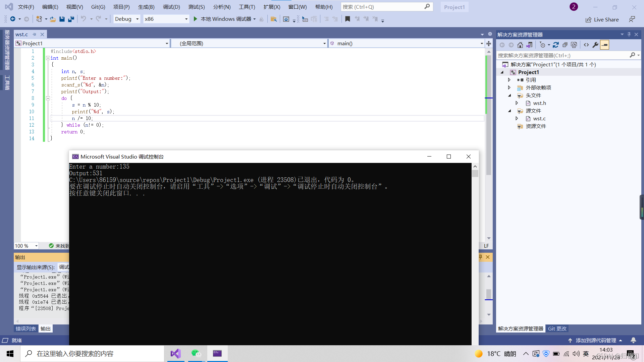The width and height of the screenshot is (644, 362).
Task: Click the split editor icon above scrollbar
Action: 489,44
